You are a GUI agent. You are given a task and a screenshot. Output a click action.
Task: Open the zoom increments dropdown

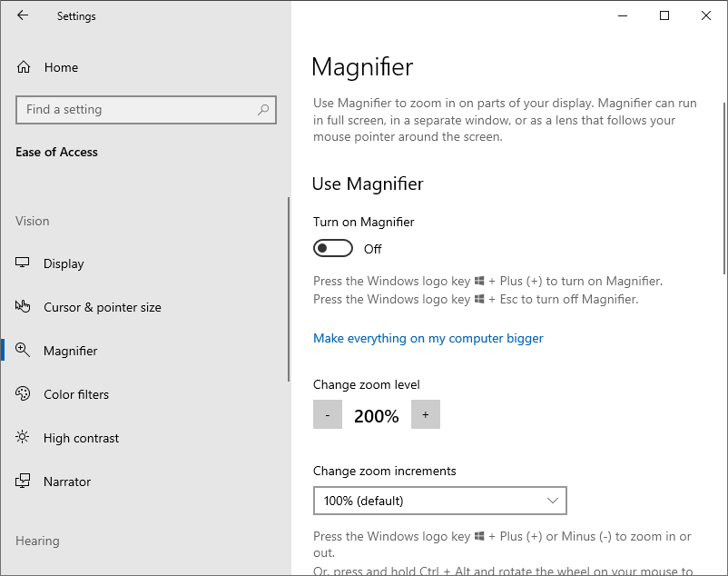click(440, 501)
